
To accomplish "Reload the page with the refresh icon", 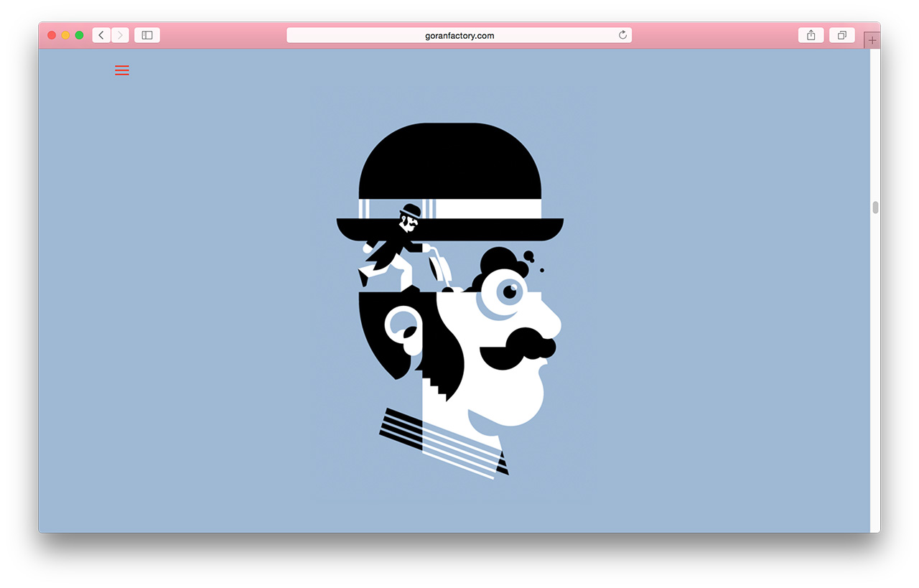I will pyautogui.click(x=622, y=35).
